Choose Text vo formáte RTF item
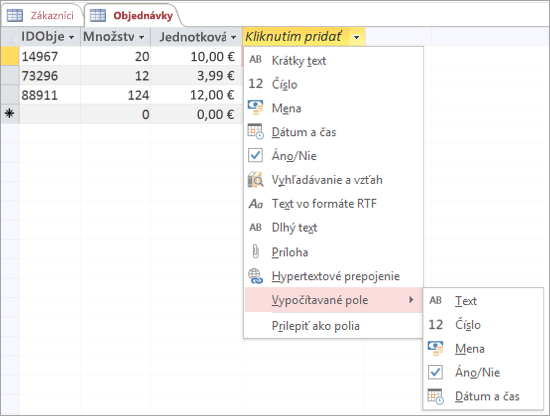Viewport: 550px width, 416px height. click(333, 204)
